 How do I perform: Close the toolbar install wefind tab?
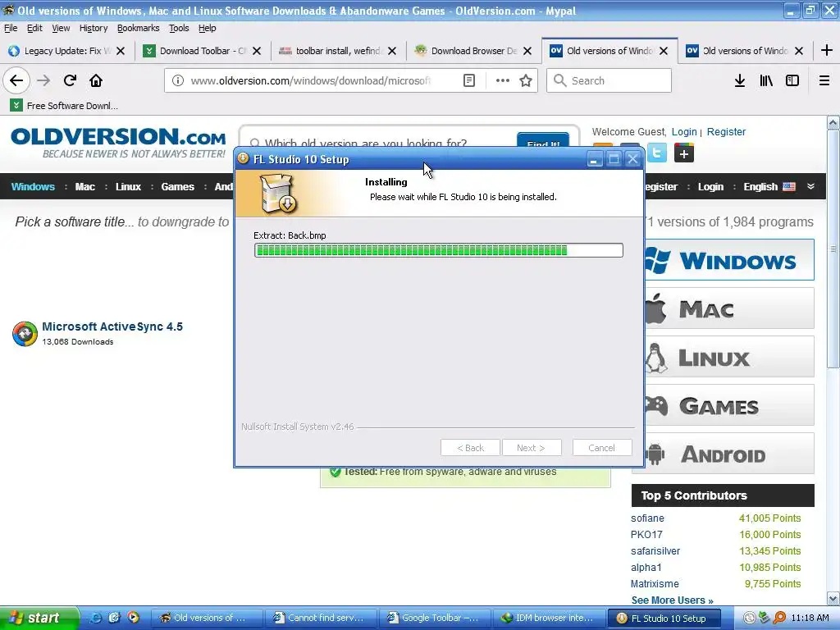(392, 51)
